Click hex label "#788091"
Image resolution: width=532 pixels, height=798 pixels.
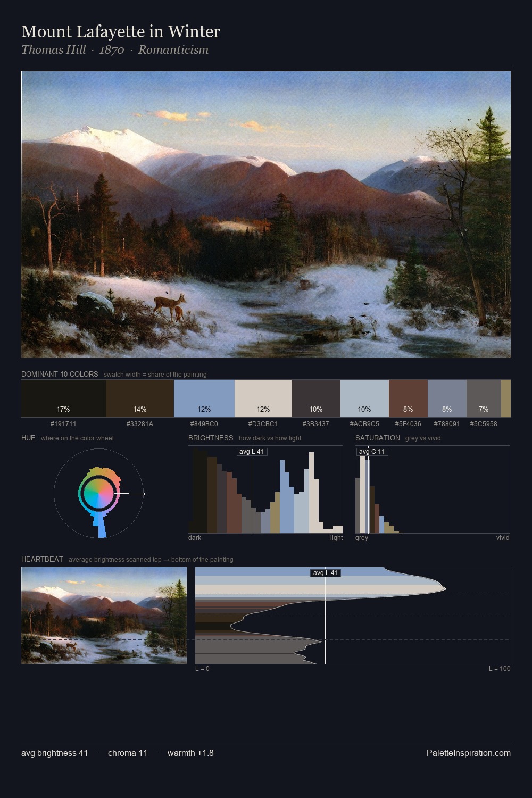(x=447, y=424)
